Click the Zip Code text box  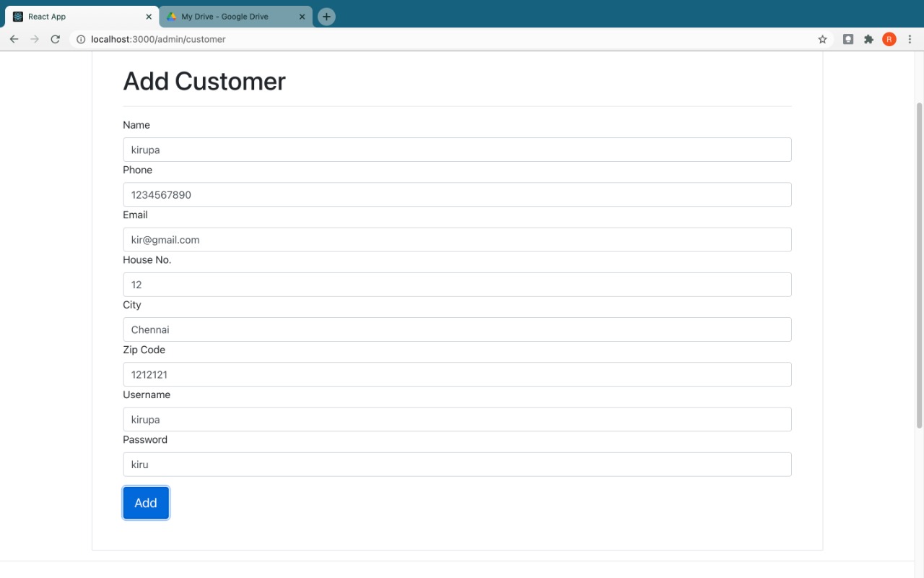tap(457, 374)
